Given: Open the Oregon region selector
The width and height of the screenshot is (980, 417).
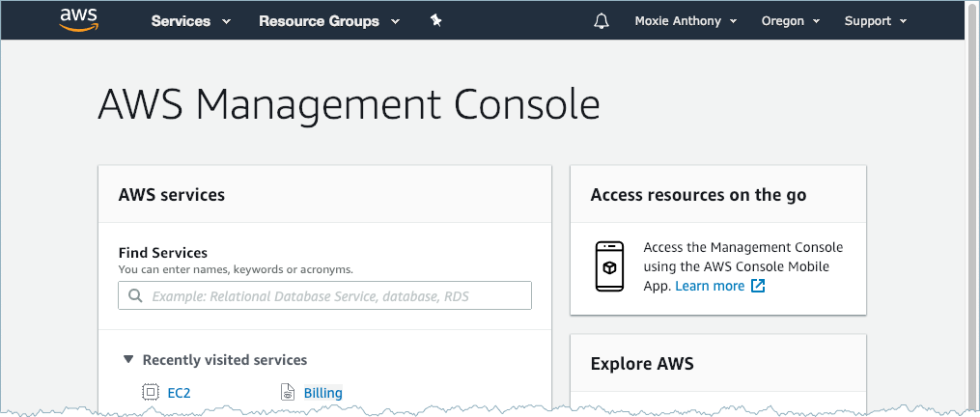Looking at the screenshot, I should click(791, 21).
